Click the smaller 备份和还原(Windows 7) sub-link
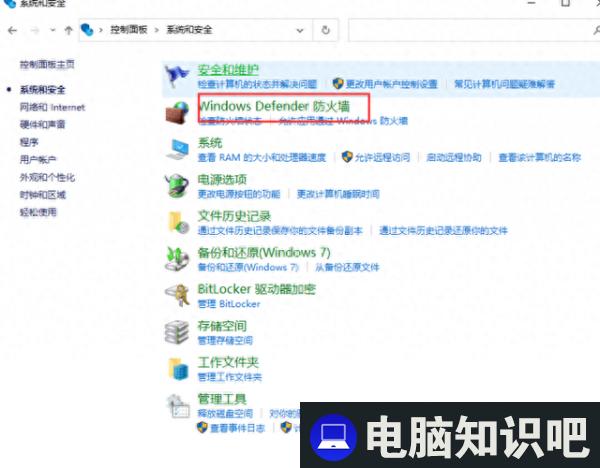Image resolution: width=600 pixels, height=468 pixels. [248, 267]
